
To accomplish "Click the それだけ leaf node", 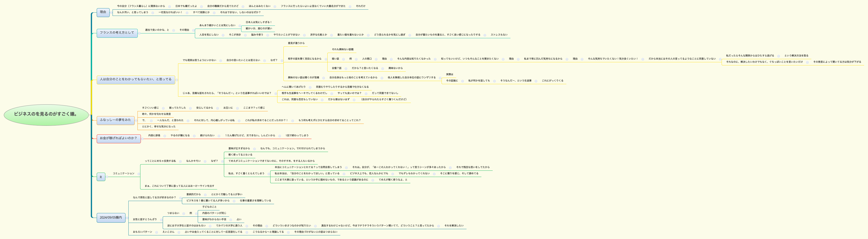I will (360, 5).
